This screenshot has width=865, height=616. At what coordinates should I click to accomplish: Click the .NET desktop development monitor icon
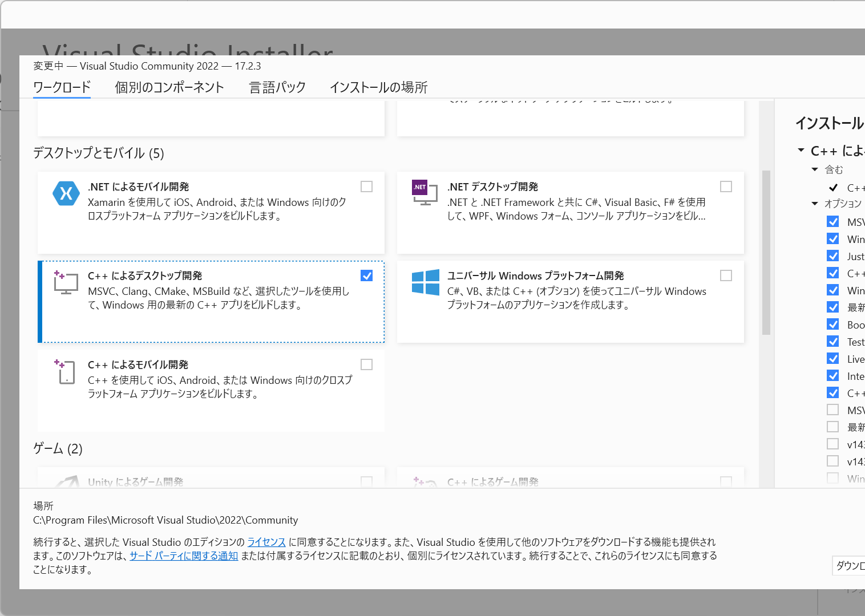[x=425, y=193]
